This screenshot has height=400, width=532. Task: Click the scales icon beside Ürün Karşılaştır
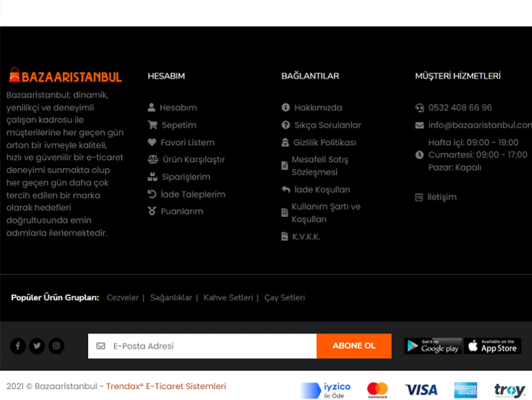tap(153, 159)
